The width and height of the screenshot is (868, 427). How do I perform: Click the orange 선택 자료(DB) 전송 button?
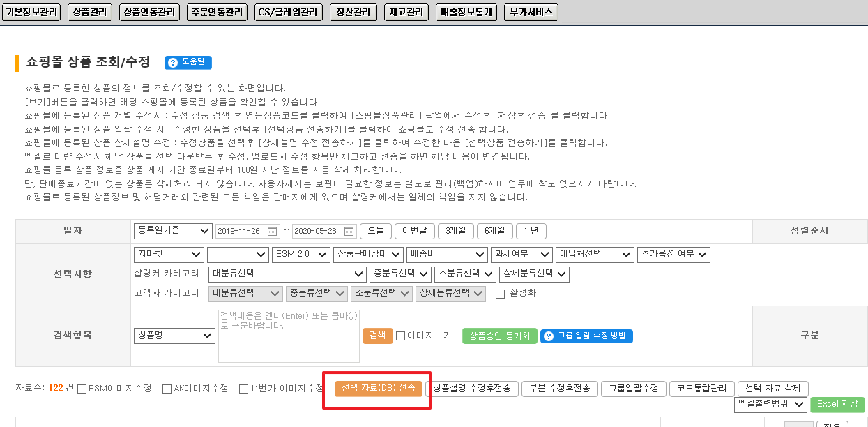(378, 389)
